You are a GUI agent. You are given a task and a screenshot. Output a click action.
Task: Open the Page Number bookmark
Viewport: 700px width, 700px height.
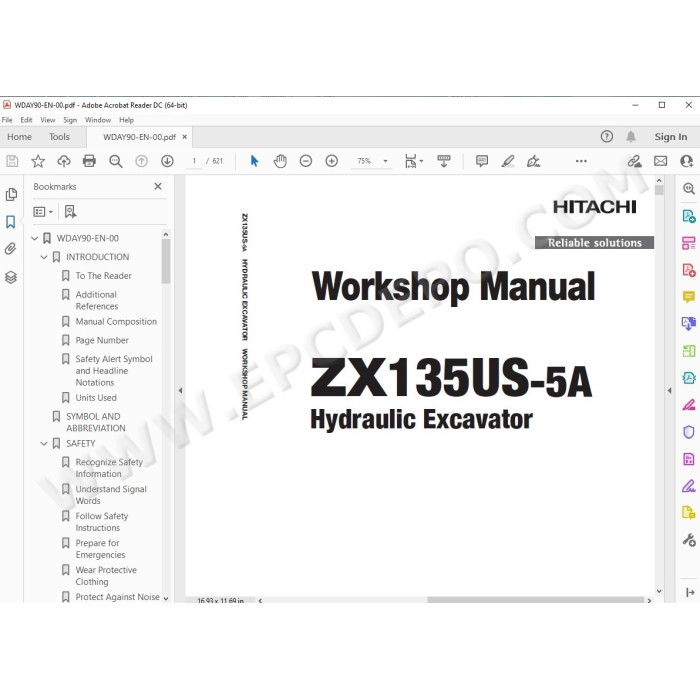pyautogui.click(x=102, y=341)
